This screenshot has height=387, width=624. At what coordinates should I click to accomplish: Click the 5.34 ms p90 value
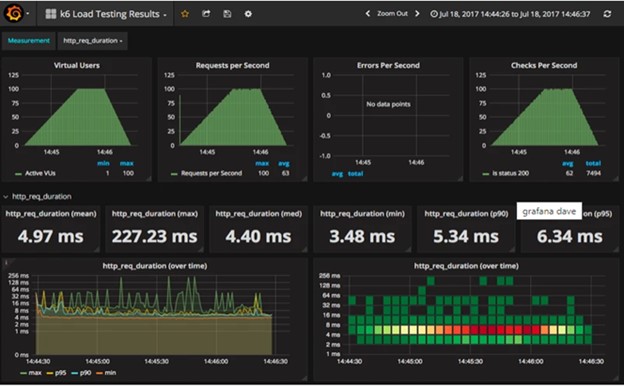[466, 236]
